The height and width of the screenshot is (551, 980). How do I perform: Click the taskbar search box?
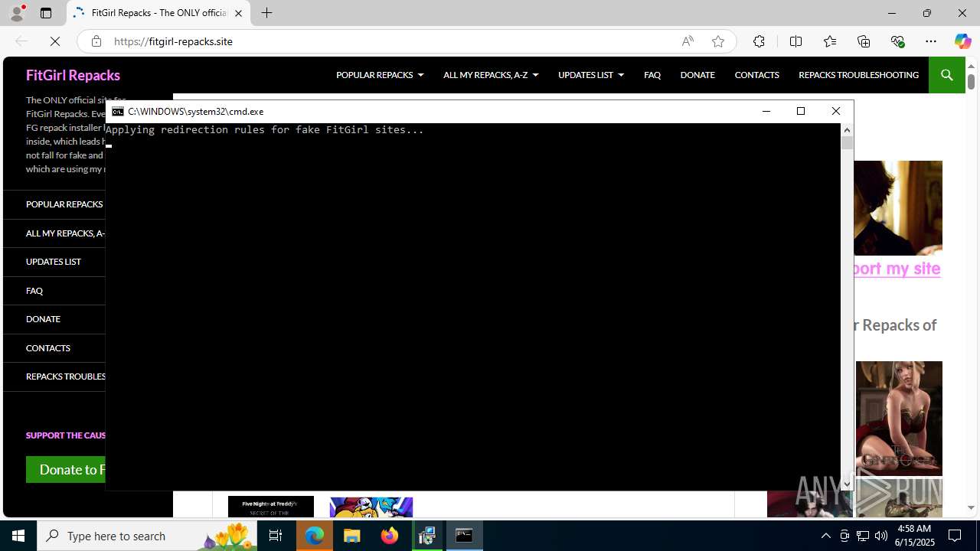click(x=147, y=536)
